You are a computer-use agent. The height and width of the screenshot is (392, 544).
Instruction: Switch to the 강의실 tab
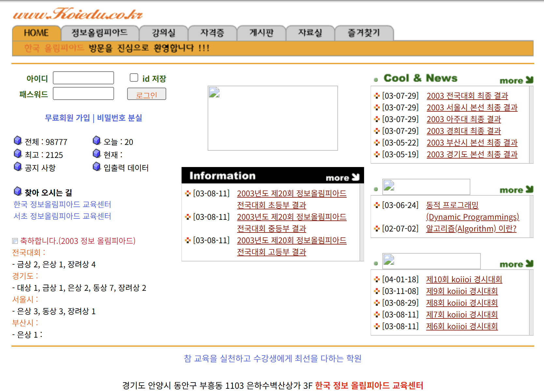click(164, 33)
